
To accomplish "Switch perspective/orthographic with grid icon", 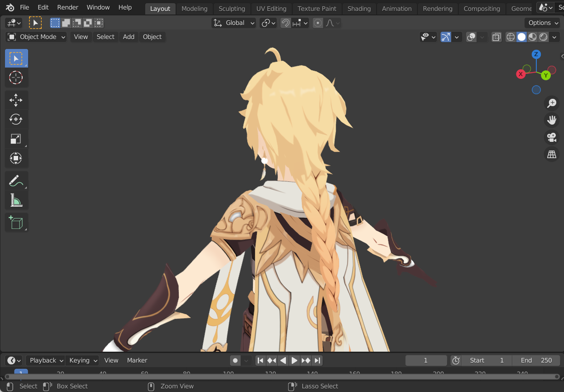I will coord(552,155).
